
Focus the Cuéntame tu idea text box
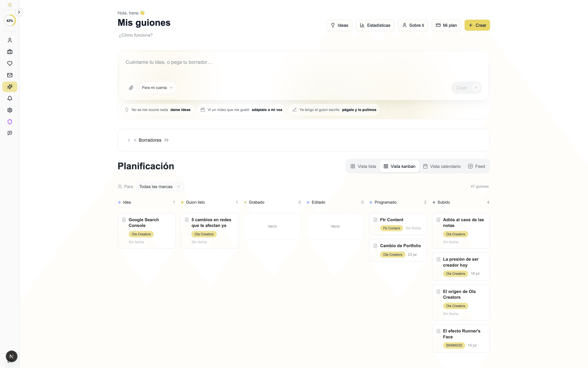(303, 66)
